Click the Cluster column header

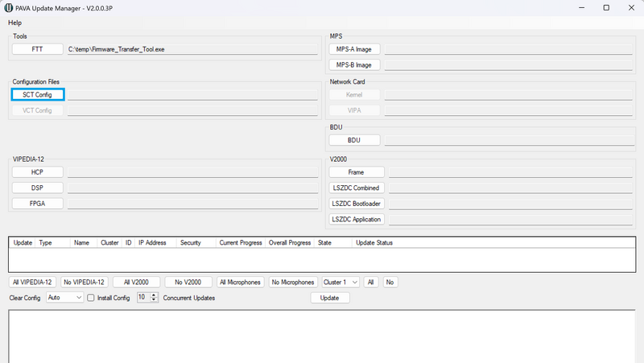tap(109, 243)
